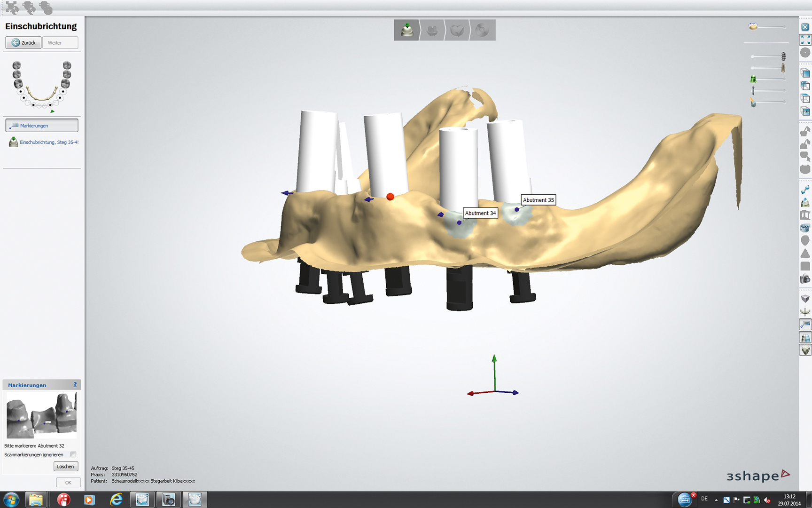Select Markierungen step in left panel

[42, 126]
